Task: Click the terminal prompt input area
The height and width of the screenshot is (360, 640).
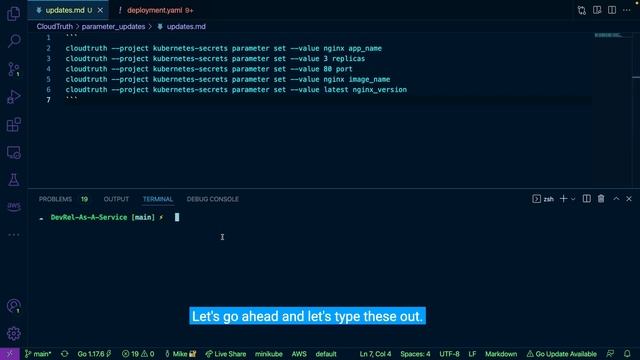Action: 177,217
